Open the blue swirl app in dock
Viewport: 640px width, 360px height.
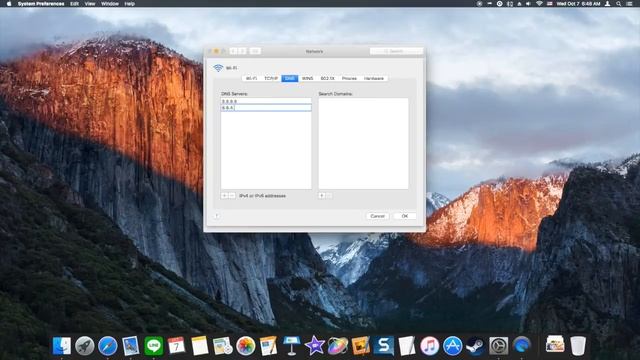click(522, 346)
